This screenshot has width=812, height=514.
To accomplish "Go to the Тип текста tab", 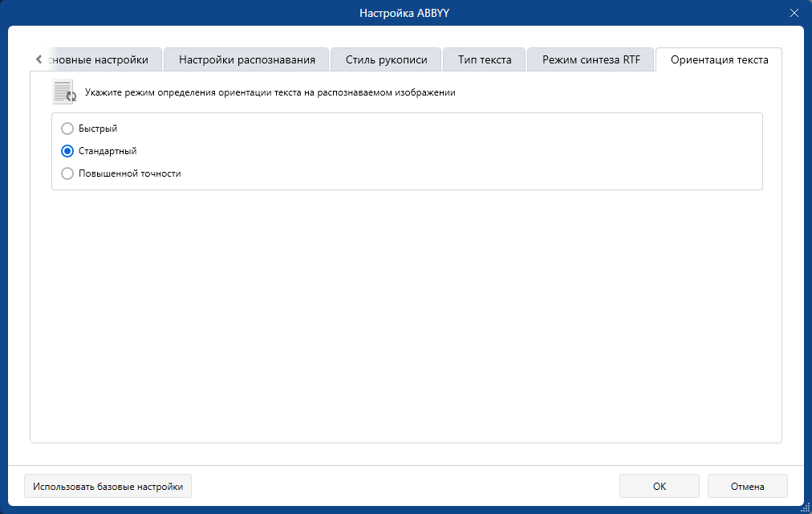I will coord(484,59).
